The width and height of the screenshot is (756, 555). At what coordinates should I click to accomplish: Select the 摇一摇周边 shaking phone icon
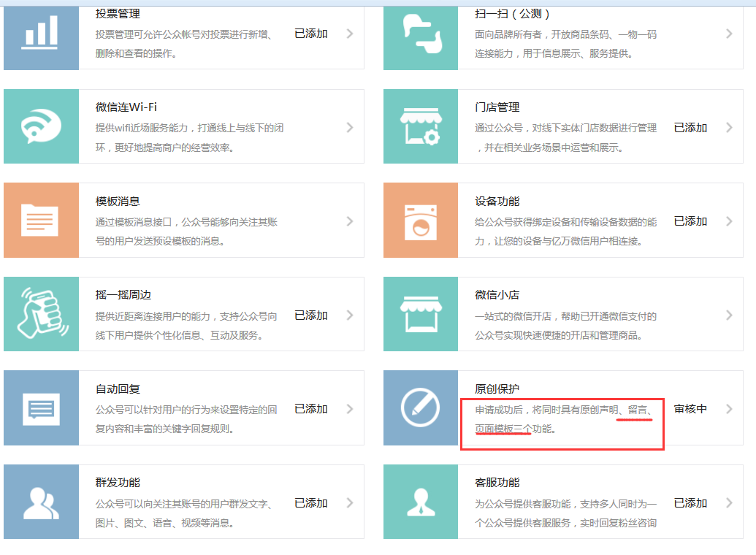tap(41, 315)
